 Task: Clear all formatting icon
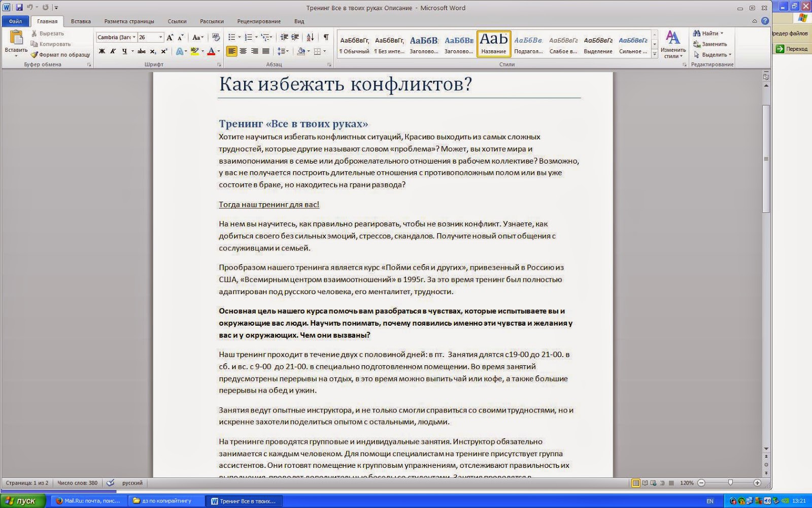point(216,37)
